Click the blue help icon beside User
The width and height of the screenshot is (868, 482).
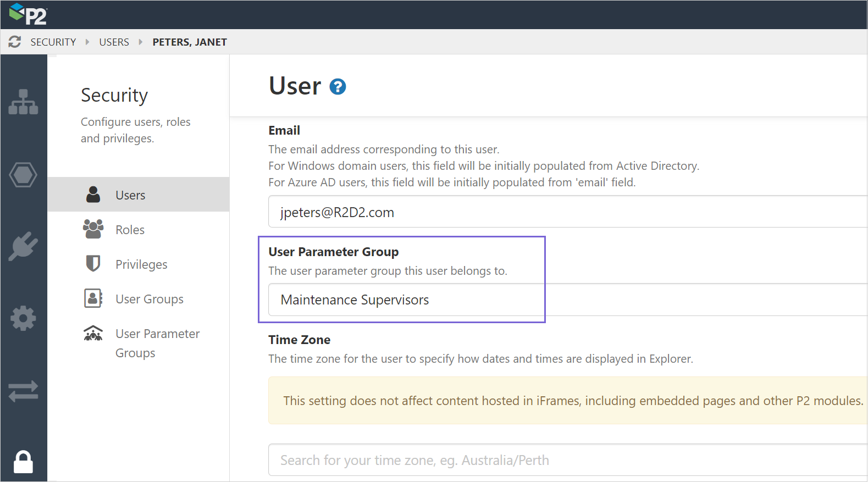[338, 87]
